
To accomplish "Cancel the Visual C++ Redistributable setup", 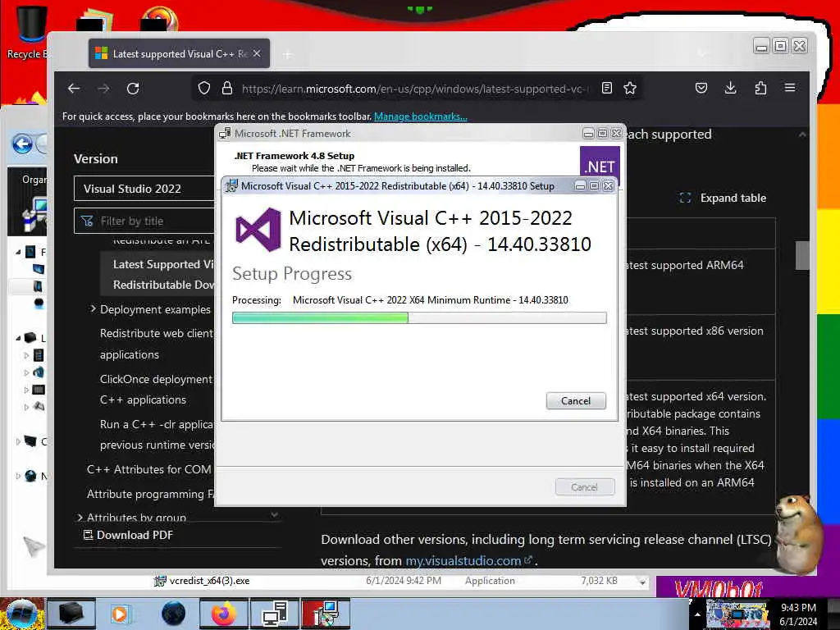I will point(576,400).
